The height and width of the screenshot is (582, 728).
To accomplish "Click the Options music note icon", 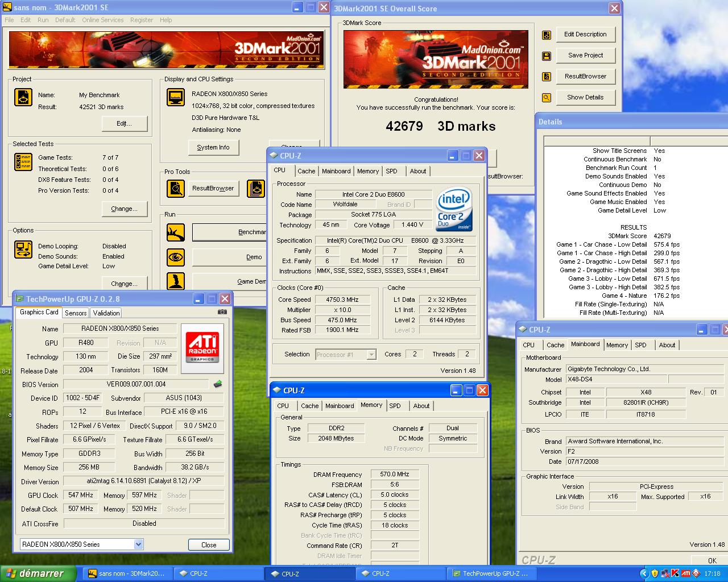I will [23, 250].
